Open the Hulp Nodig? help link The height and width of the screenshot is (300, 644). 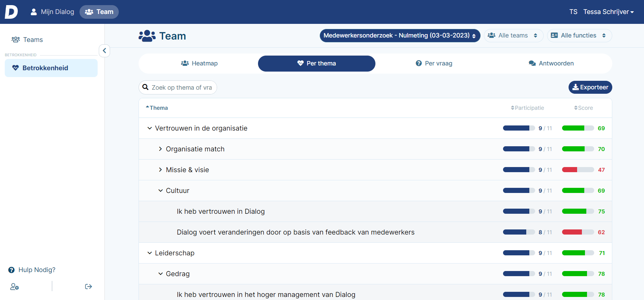click(x=32, y=270)
